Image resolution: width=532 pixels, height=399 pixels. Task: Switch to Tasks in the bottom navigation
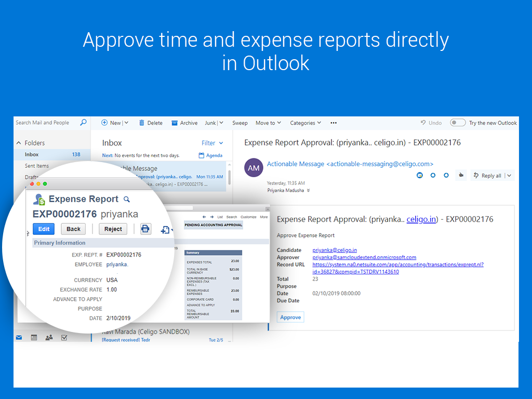[64, 338]
